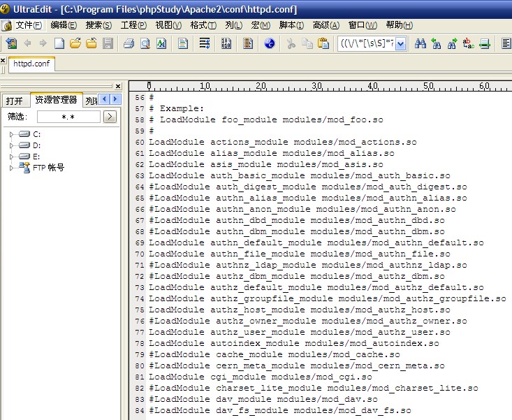512x420 pixels.
Task: Open the 视图(V) menu
Action: (168, 25)
